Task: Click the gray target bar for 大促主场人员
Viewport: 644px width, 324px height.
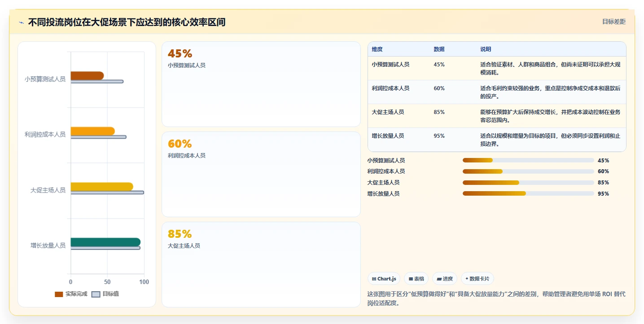Action: coord(107,193)
